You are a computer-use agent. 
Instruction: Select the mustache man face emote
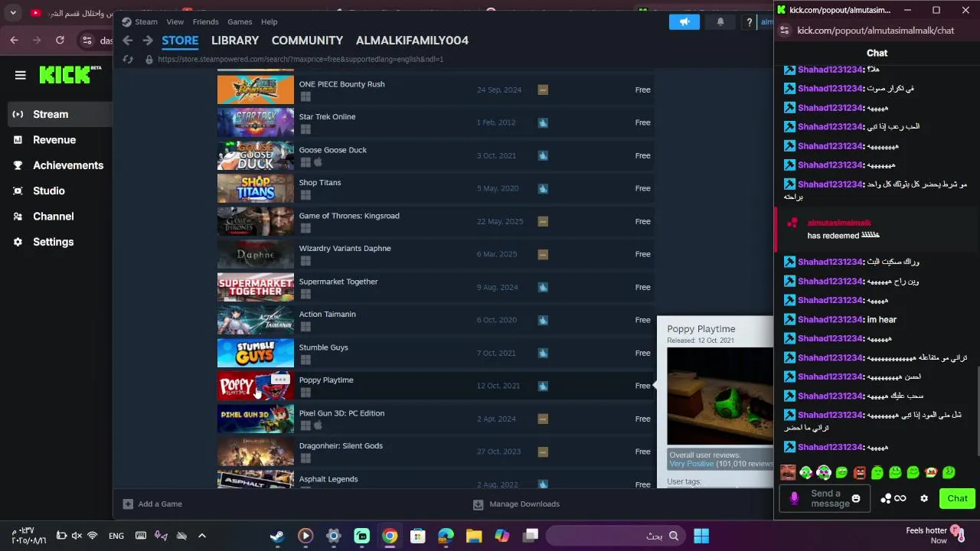788,473
